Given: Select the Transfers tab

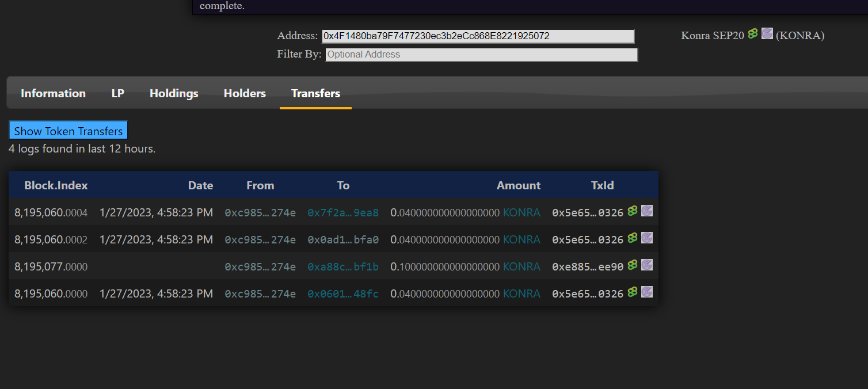Looking at the screenshot, I should [315, 93].
